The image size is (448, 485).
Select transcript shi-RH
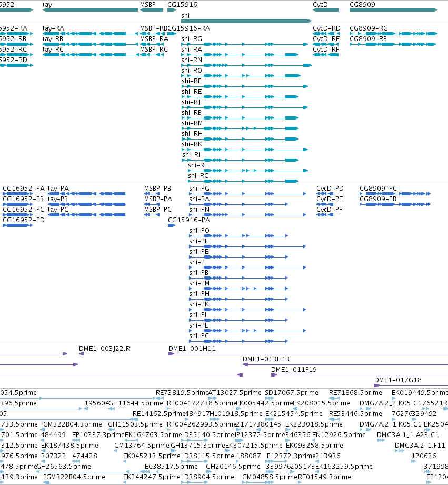192,134
